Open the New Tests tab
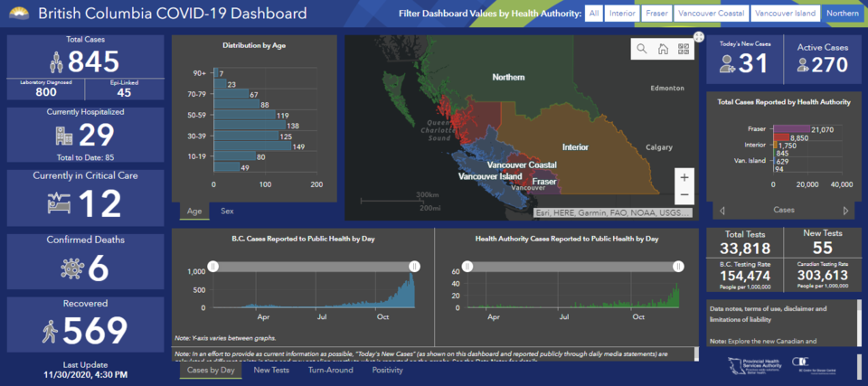 pyautogui.click(x=271, y=370)
